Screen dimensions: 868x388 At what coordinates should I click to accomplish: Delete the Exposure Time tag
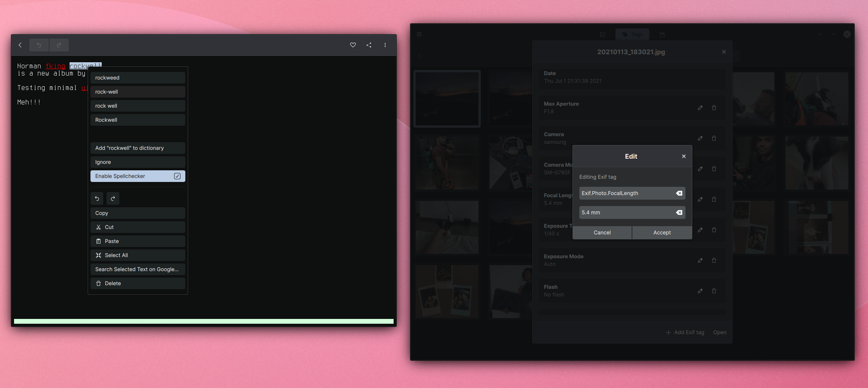click(x=714, y=230)
